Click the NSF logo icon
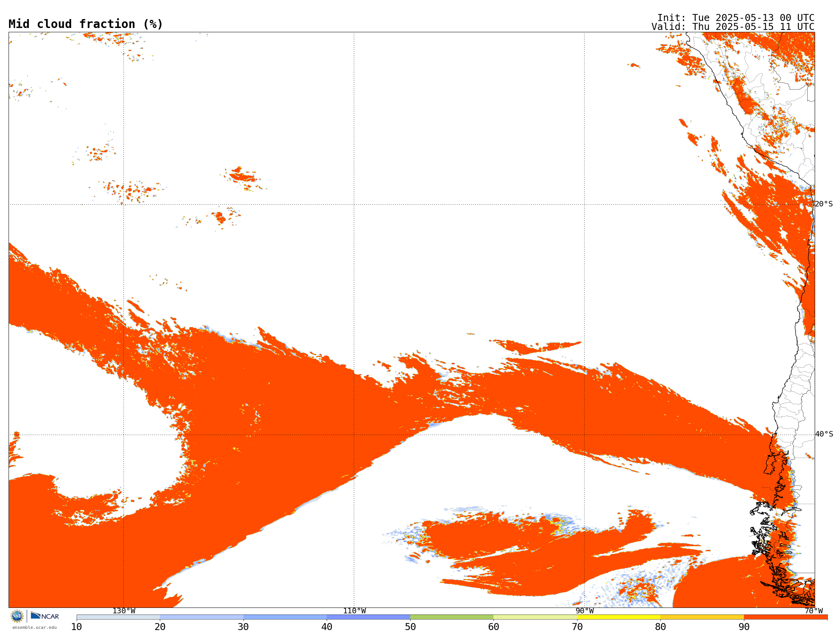This screenshot has height=632, width=840. [x=17, y=616]
